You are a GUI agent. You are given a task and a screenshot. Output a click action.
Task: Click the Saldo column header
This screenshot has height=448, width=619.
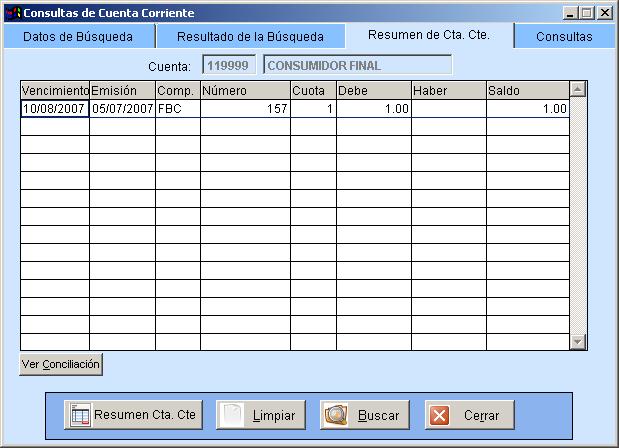[526, 91]
